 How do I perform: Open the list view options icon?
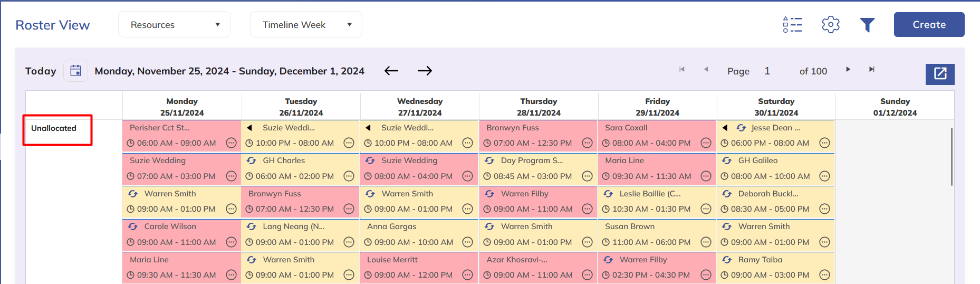point(792,25)
